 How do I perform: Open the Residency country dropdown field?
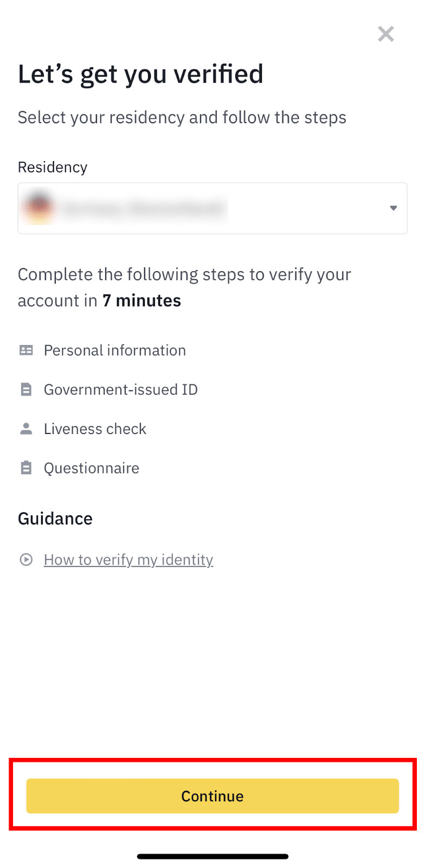(x=212, y=208)
